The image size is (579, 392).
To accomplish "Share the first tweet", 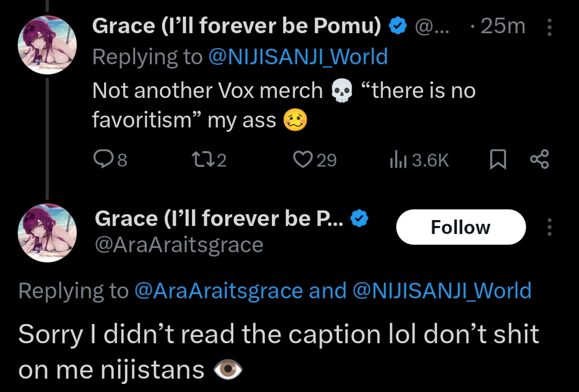I will [539, 159].
